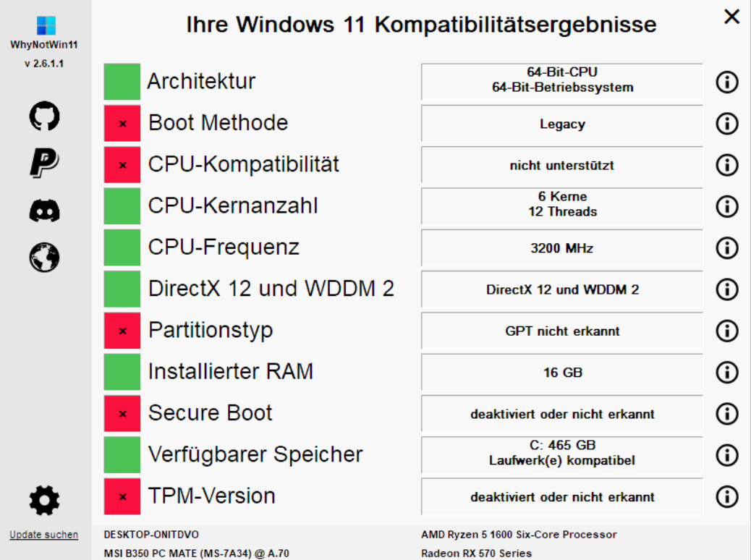Click the red Boot Methode status square
751x560 pixels.
[122, 123]
